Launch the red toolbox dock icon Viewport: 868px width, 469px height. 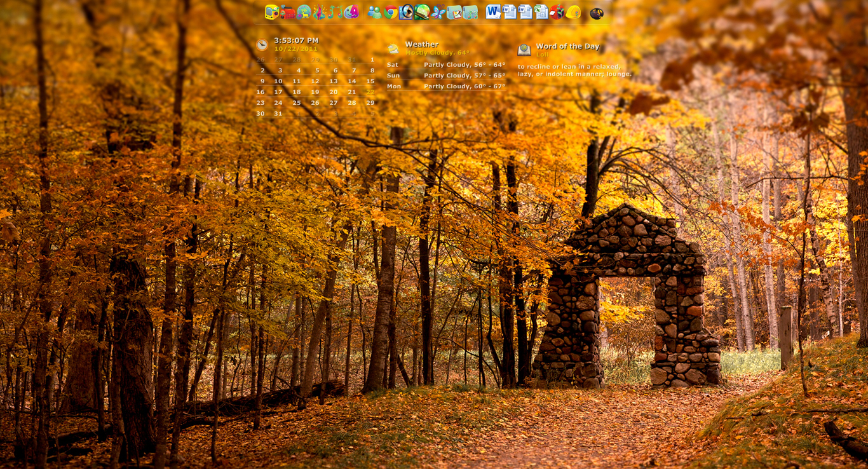pyautogui.click(x=288, y=12)
